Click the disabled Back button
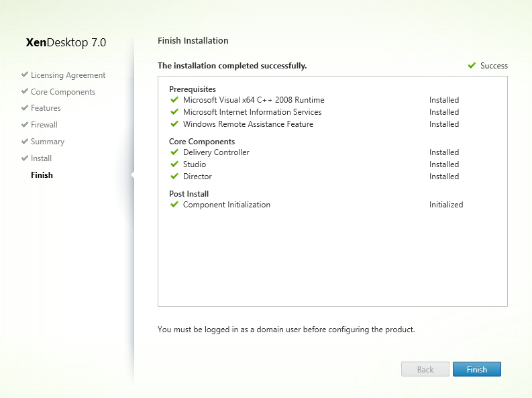Image resolution: width=532 pixels, height=398 pixels. [425, 369]
